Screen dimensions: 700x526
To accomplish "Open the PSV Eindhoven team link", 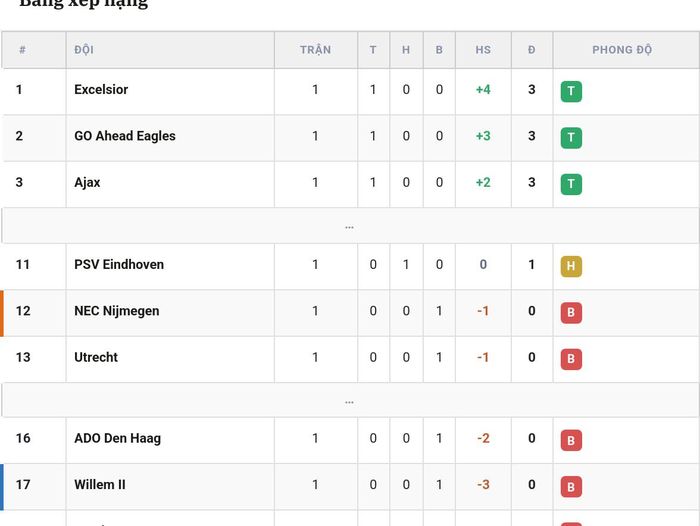I will pos(119,264).
